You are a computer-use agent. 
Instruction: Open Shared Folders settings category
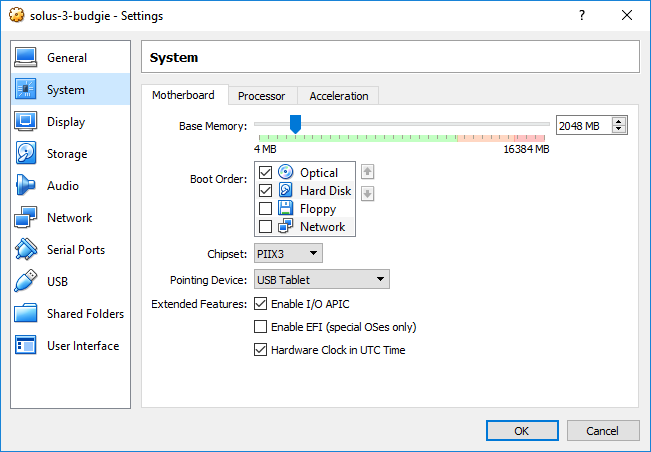[x=71, y=313]
